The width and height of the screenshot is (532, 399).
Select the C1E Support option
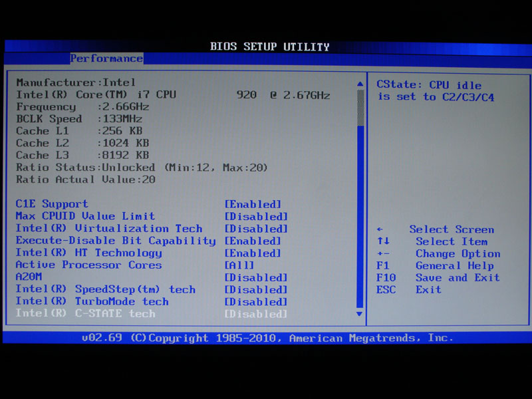tap(52, 203)
